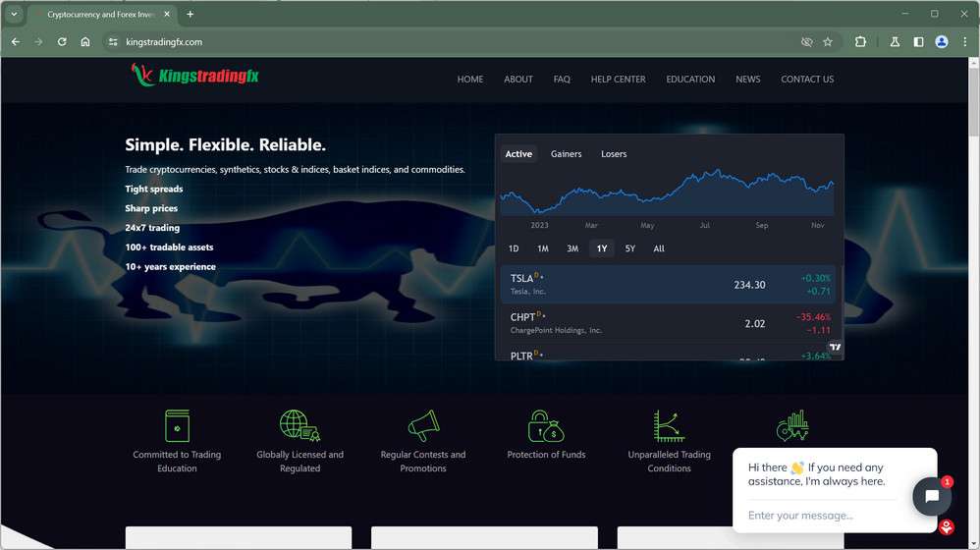
Task: Click the Unparalleled Trading Conditions label
Action: click(669, 462)
